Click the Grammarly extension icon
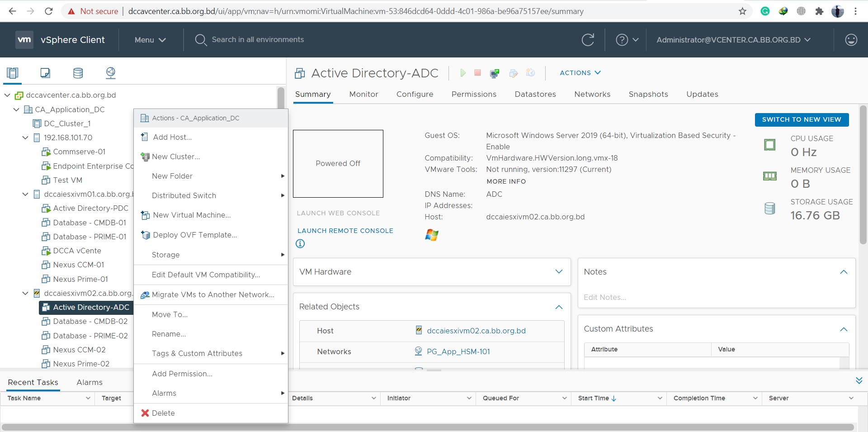Viewport: 868px width, 432px height. [765, 11]
